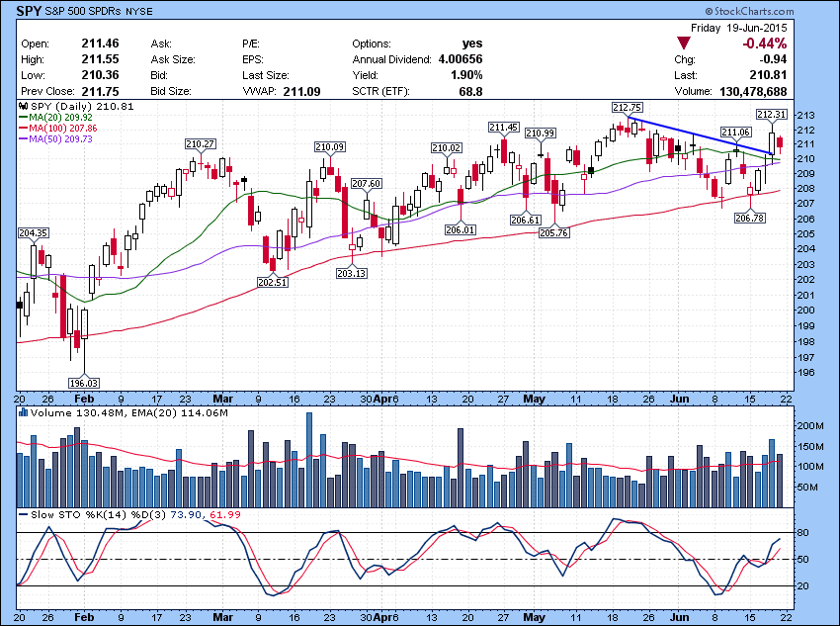Click the 210.99 price annotation
The image size is (840, 626).
click(x=540, y=133)
